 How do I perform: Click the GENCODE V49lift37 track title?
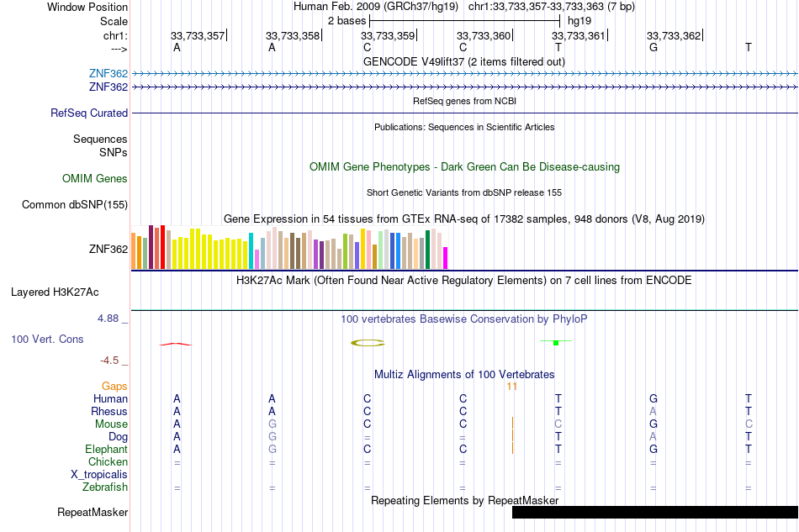coord(464,62)
